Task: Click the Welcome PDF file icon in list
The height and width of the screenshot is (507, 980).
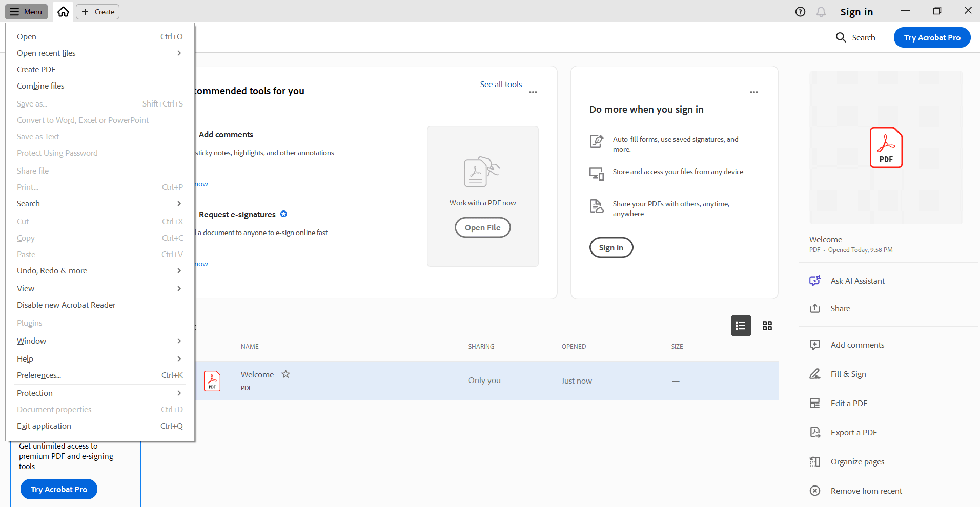Action: tap(212, 381)
